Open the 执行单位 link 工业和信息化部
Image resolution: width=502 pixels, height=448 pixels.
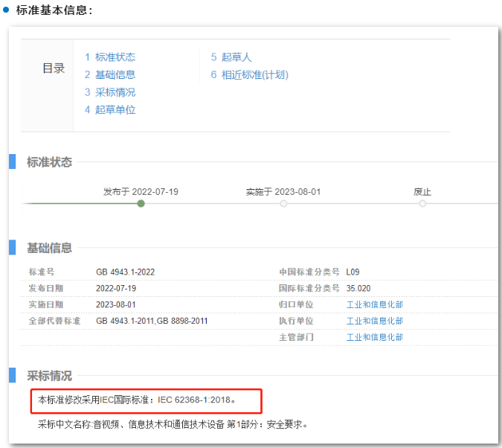tap(375, 321)
